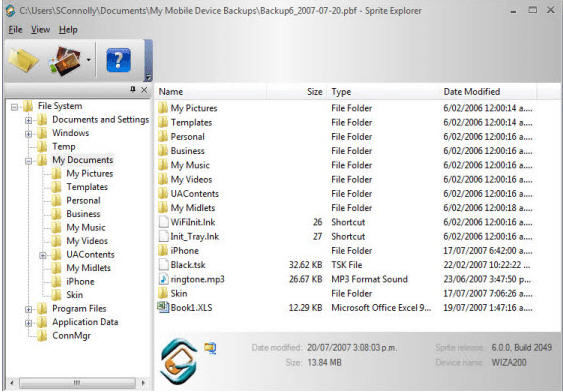
Task: Click iPhone folder icon in file list
Action: click(163, 250)
